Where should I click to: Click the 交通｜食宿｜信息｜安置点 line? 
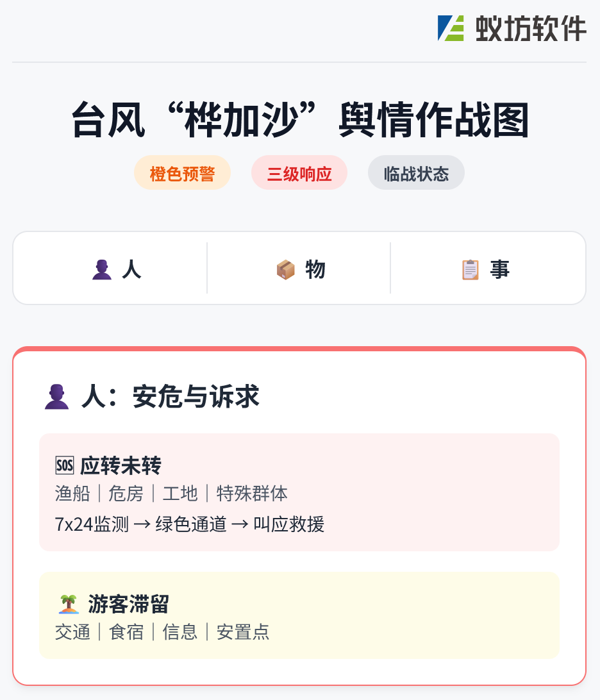click(x=162, y=632)
